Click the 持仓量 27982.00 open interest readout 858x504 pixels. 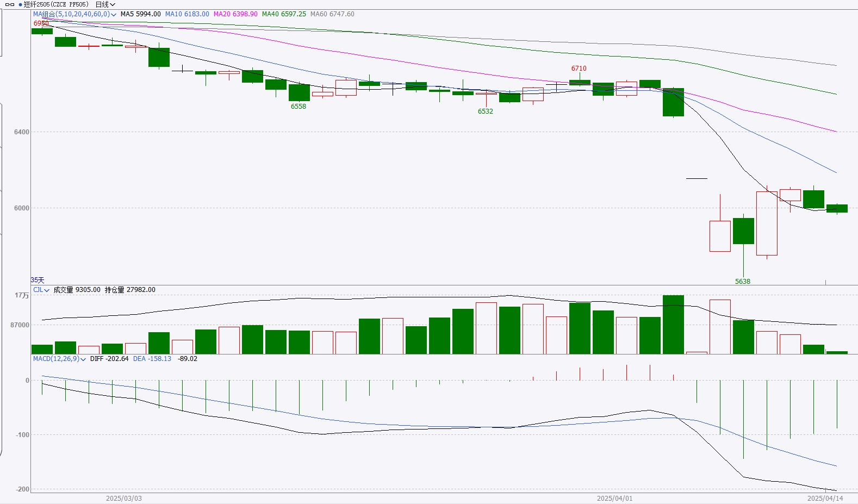tap(130, 290)
